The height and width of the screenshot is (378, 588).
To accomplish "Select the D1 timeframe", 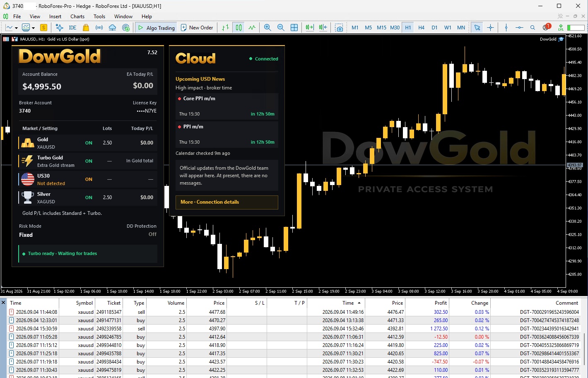I will pos(434,28).
